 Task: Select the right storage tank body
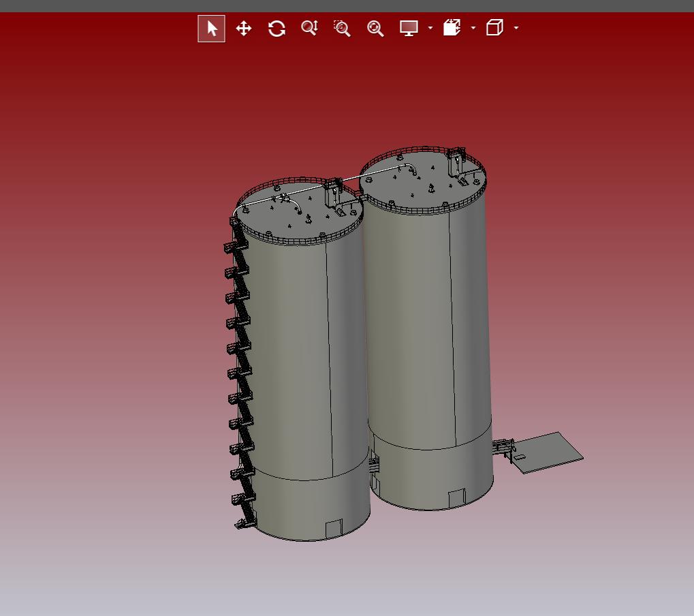(427, 328)
